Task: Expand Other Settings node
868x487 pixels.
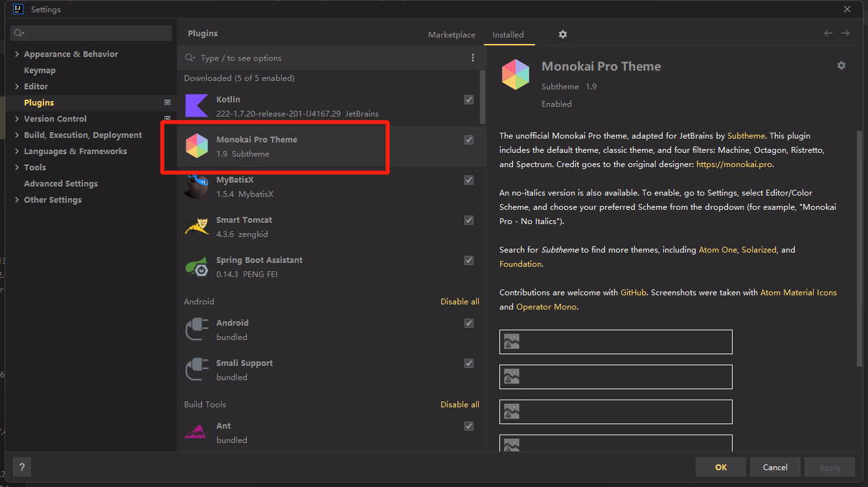Action: [17, 199]
